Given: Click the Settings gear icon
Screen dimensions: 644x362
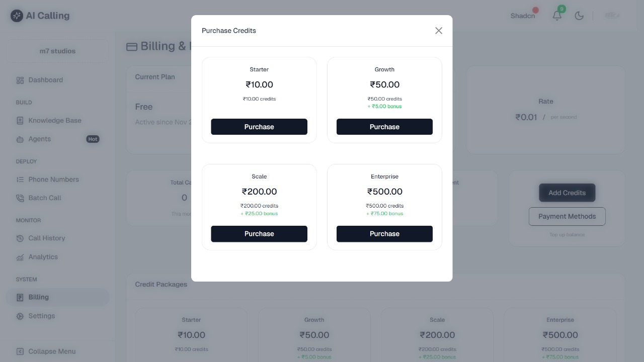Looking at the screenshot, I should tap(19, 316).
